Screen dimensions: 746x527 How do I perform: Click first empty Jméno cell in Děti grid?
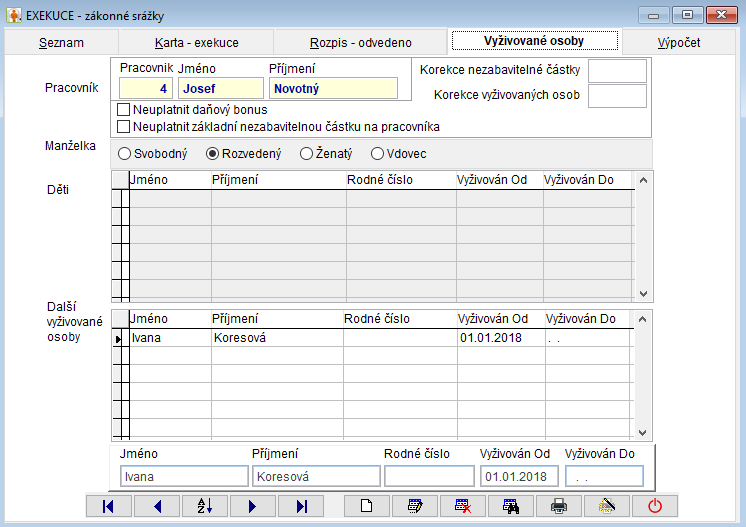(170, 199)
